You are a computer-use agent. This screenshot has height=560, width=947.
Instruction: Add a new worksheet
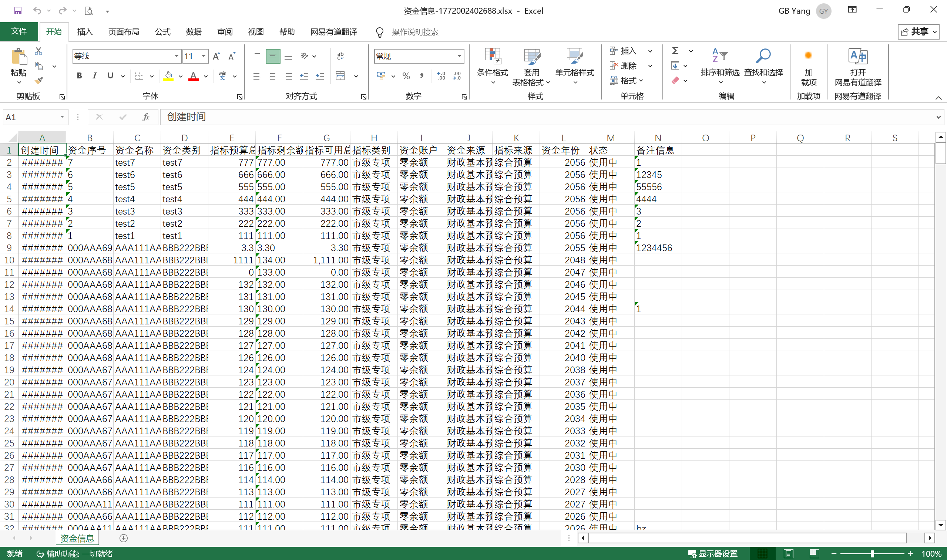pyautogui.click(x=124, y=538)
